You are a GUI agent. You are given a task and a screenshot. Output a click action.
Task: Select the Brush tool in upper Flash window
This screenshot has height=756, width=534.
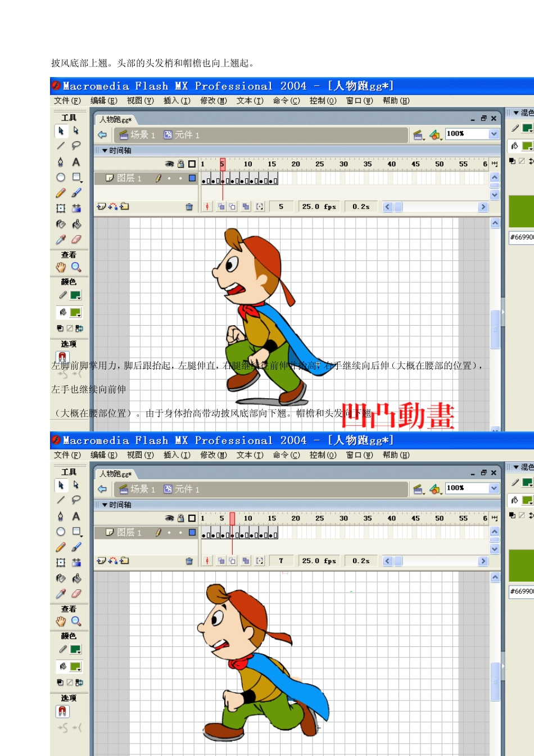click(x=76, y=193)
